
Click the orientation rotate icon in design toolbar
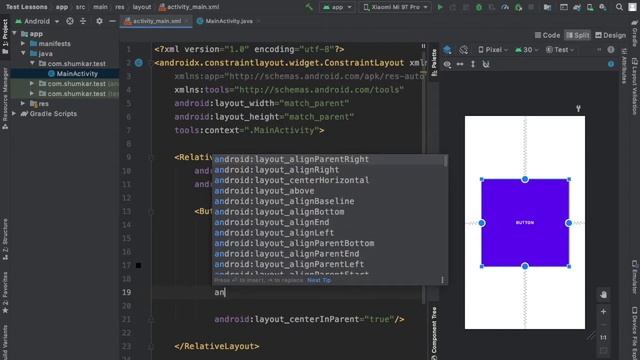tap(463, 50)
